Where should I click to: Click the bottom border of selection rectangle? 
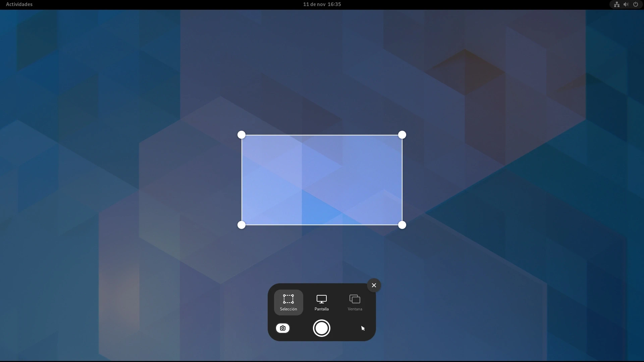[x=322, y=225]
